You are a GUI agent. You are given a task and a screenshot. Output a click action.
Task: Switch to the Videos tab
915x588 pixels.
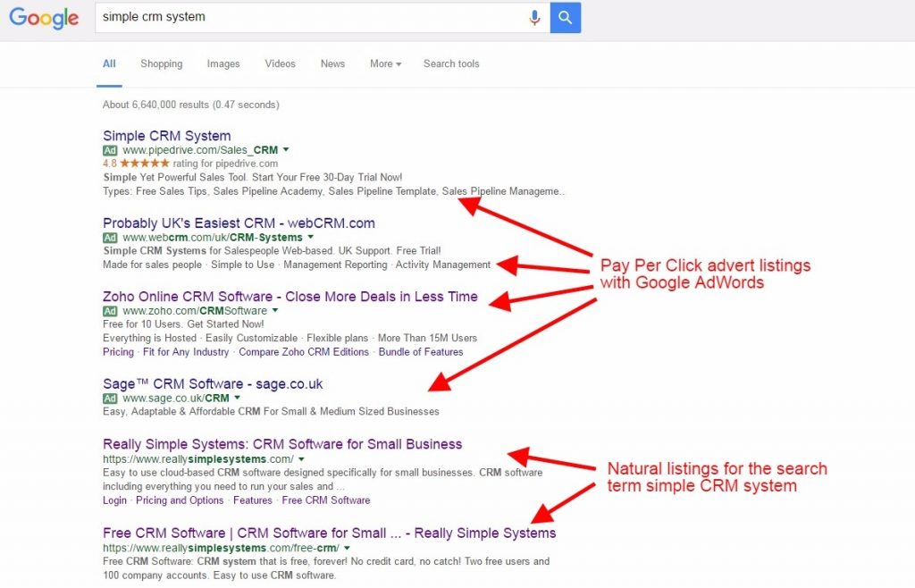coord(280,64)
